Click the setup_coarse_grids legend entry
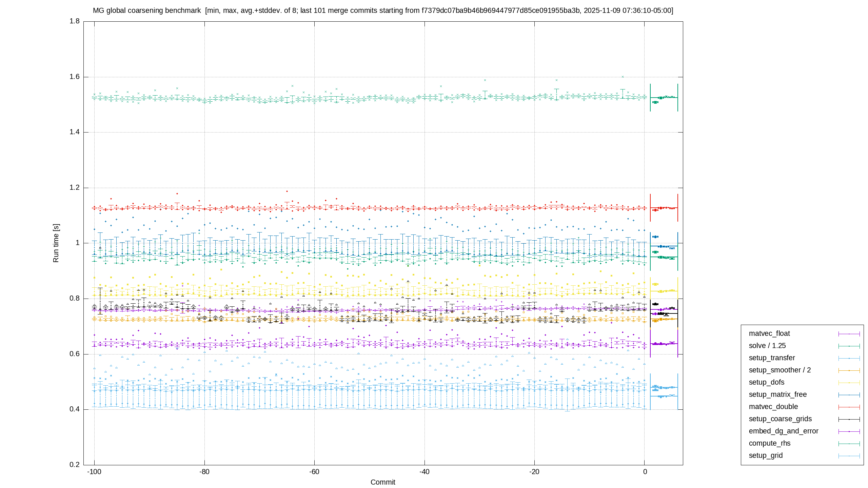The height and width of the screenshot is (488, 868). coord(780,419)
